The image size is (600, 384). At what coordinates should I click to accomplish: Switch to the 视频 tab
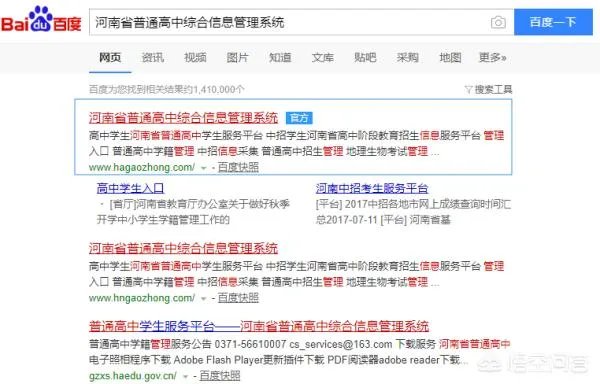click(x=195, y=57)
